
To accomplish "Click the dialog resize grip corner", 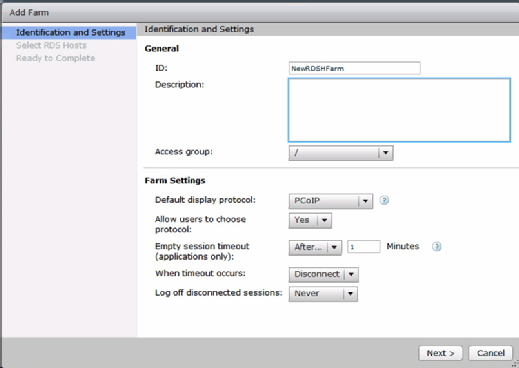I will (515, 364).
